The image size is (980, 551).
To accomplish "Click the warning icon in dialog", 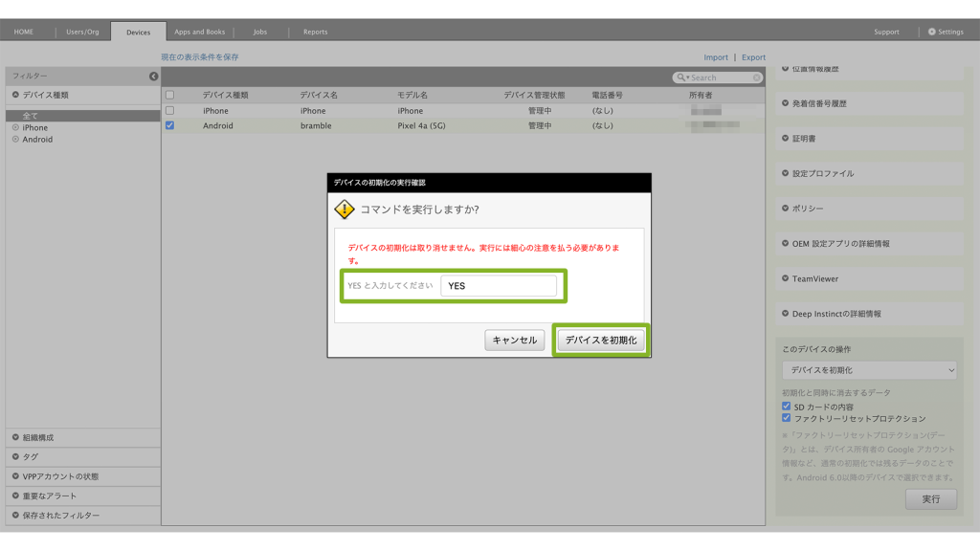I will pyautogui.click(x=344, y=209).
